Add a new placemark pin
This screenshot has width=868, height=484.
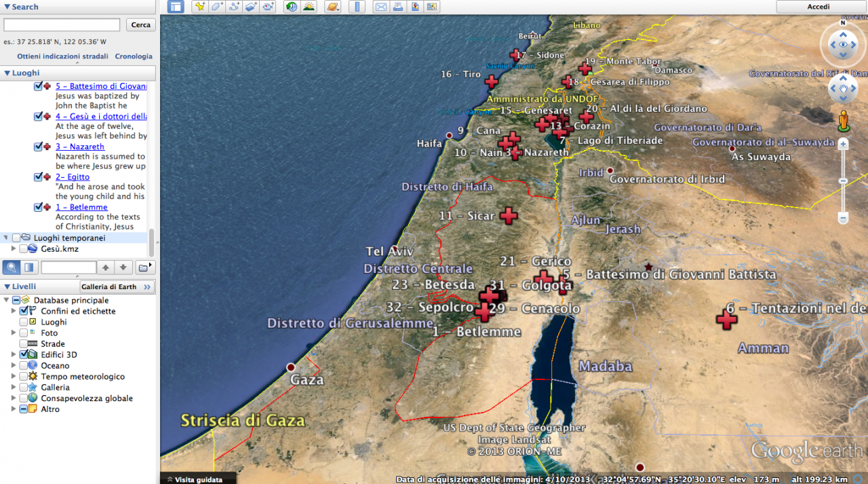tap(199, 7)
